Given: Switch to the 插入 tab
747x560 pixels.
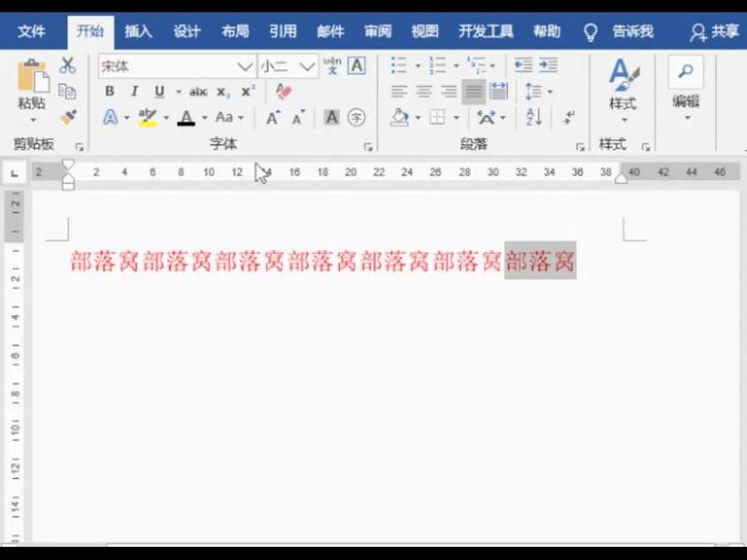Looking at the screenshot, I should (x=138, y=32).
